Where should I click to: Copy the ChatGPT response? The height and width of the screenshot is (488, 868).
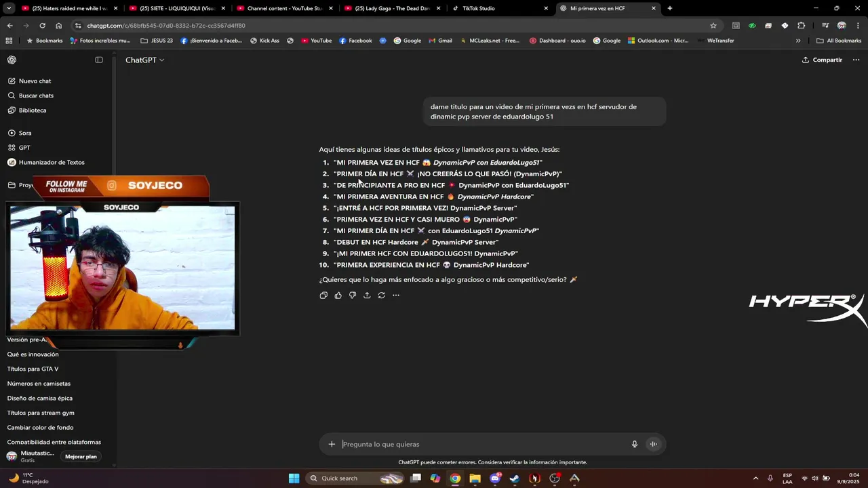click(323, 296)
